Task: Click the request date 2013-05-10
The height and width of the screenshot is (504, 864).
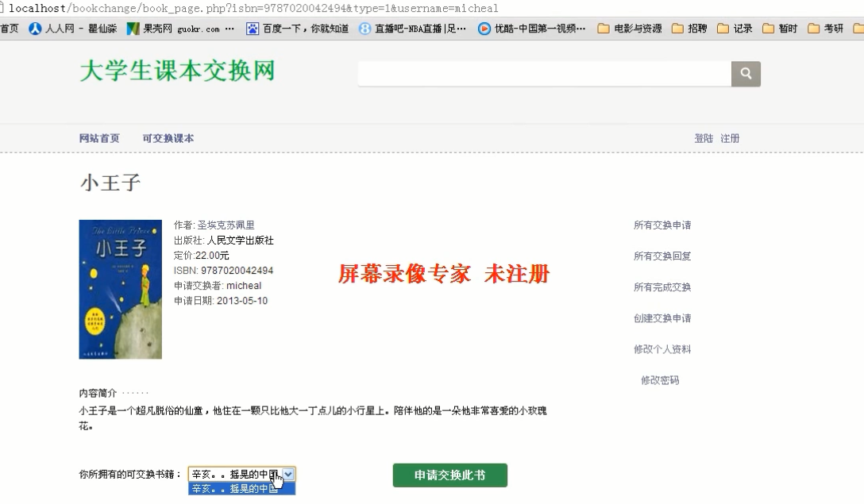Action: (x=242, y=301)
